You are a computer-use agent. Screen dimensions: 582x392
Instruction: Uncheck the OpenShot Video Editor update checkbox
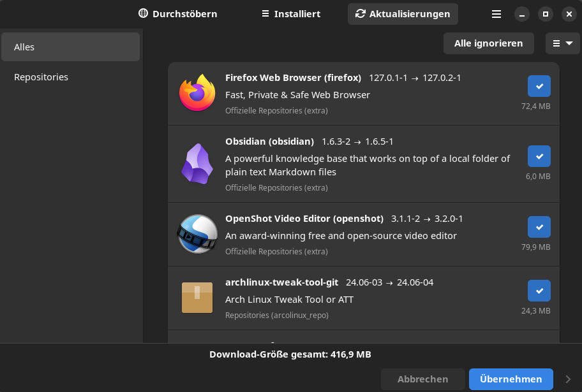(539, 227)
